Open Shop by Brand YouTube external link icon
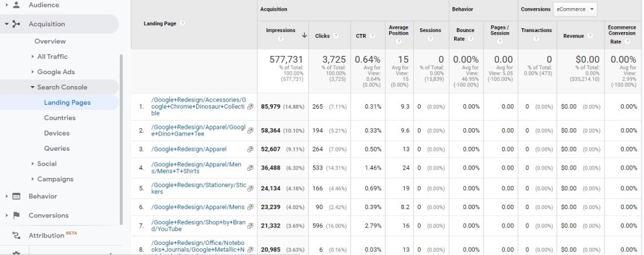Image resolution: width=644 pixels, height=255 pixels. [250, 226]
